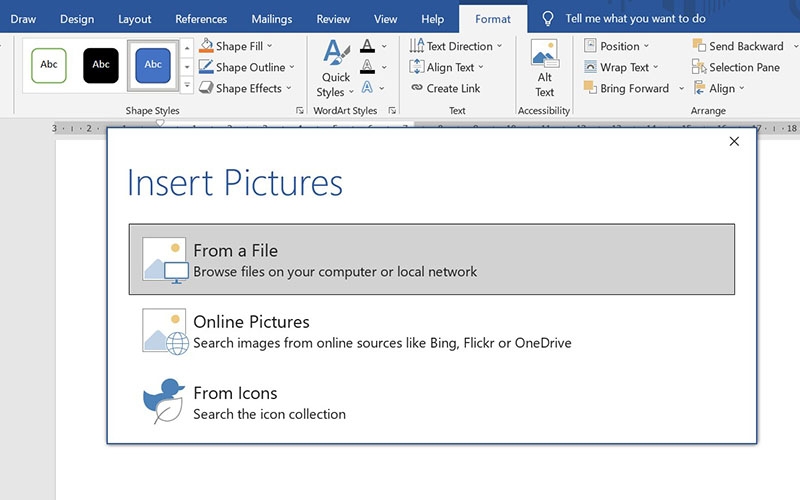Viewport: 800px width, 500px height.
Task: Click the Shape Fill paint bucket icon
Action: click(x=206, y=46)
